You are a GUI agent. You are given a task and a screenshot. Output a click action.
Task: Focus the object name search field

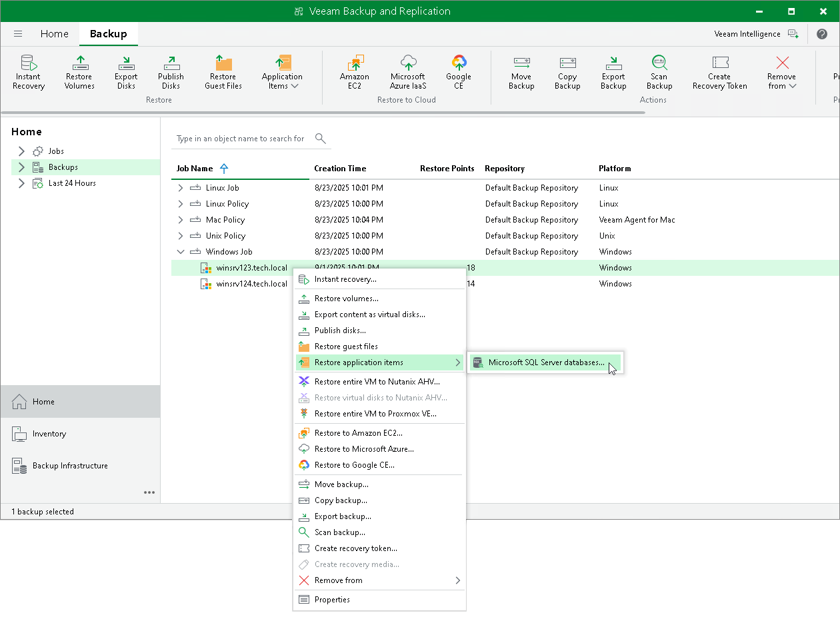241,139
